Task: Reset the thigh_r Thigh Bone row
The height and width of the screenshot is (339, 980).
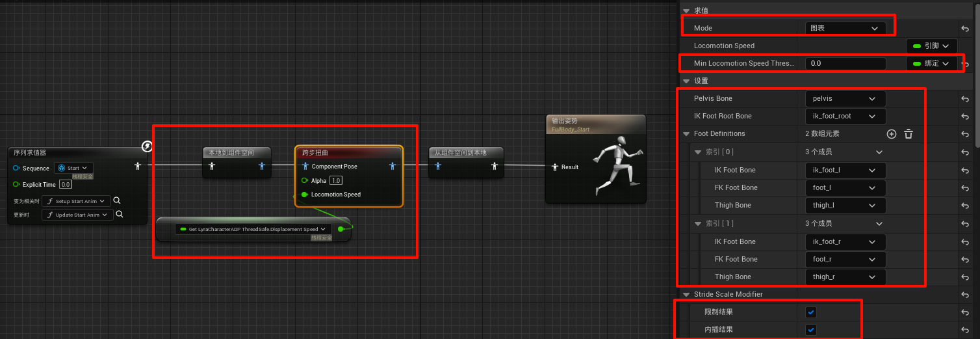Action: click(965, 277)
